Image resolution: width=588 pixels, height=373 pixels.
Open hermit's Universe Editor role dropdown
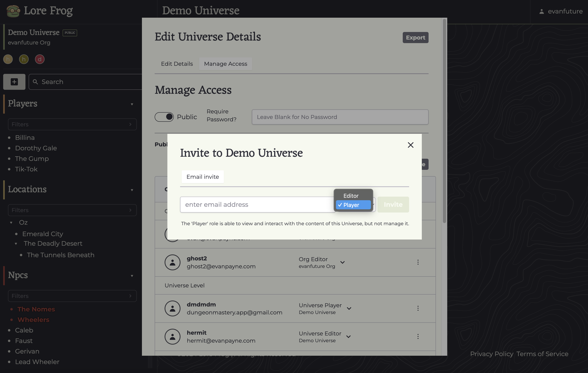point(348,336)
